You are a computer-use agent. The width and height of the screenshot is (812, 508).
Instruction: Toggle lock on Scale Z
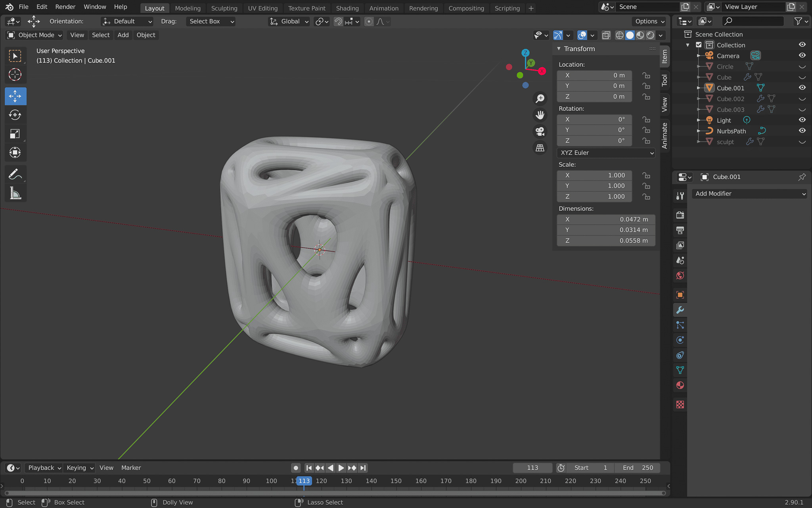(x=646, y=196)
